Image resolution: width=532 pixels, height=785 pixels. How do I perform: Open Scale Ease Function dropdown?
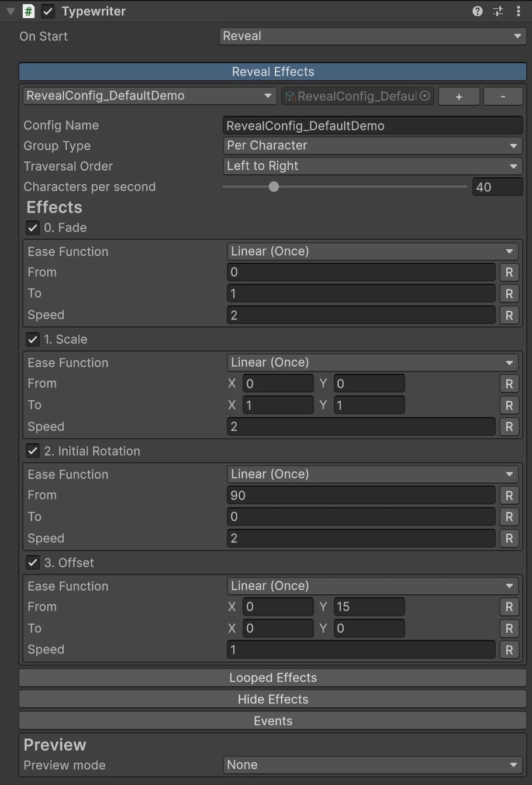pyautogui.click(x=372, y=363)
